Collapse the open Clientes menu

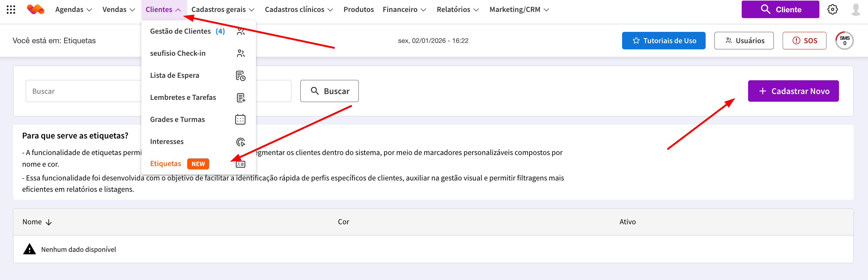click(x=163, y=9)
